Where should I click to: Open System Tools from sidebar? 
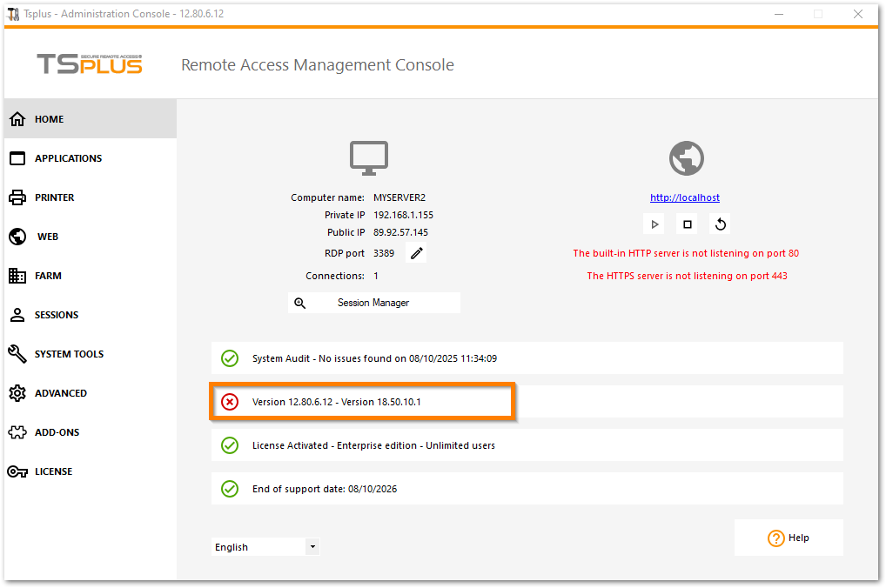pyautogui.click(x=69, y=354)
